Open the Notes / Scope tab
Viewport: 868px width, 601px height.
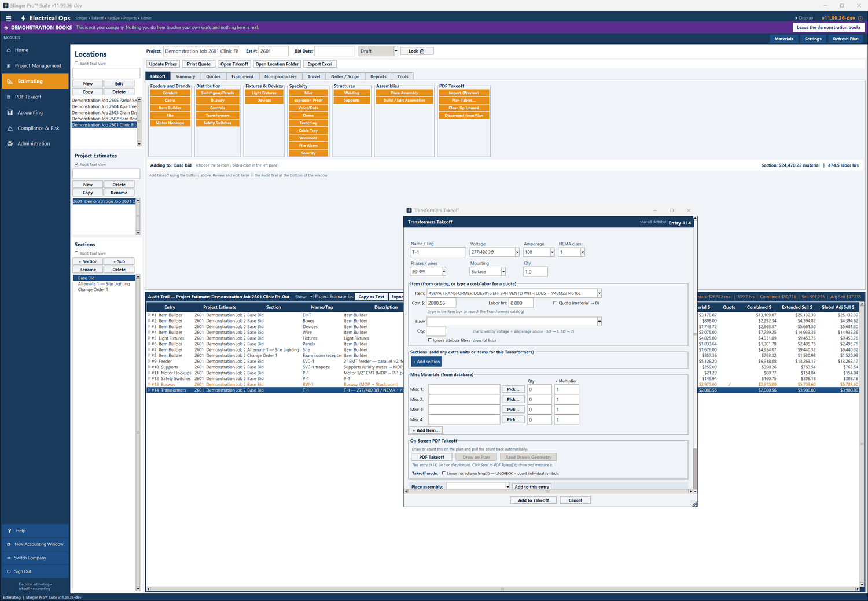point(345,76)
